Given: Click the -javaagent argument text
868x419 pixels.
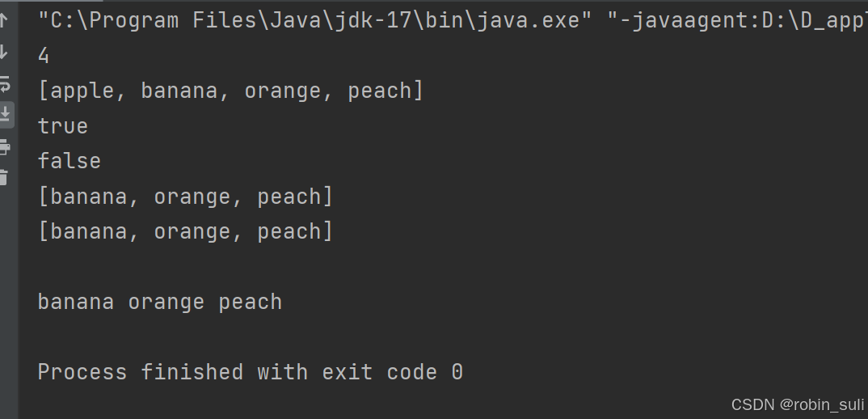Looking at the screenshot, I should tap(737, 20).
